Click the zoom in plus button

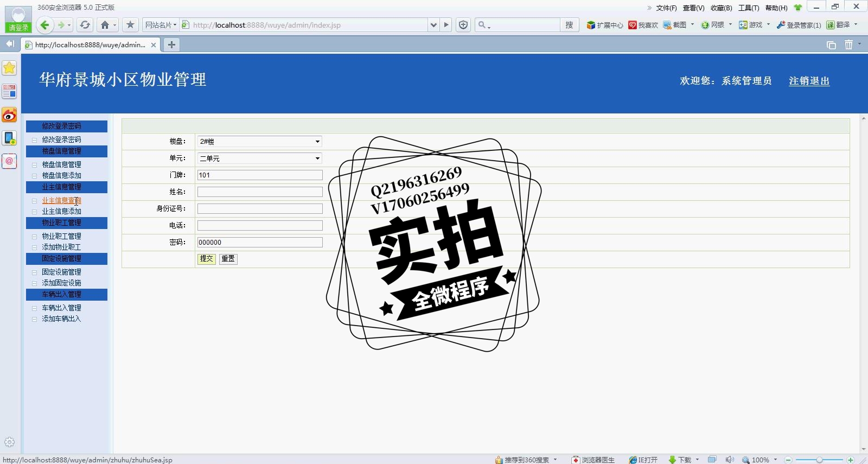click(851, 460)
